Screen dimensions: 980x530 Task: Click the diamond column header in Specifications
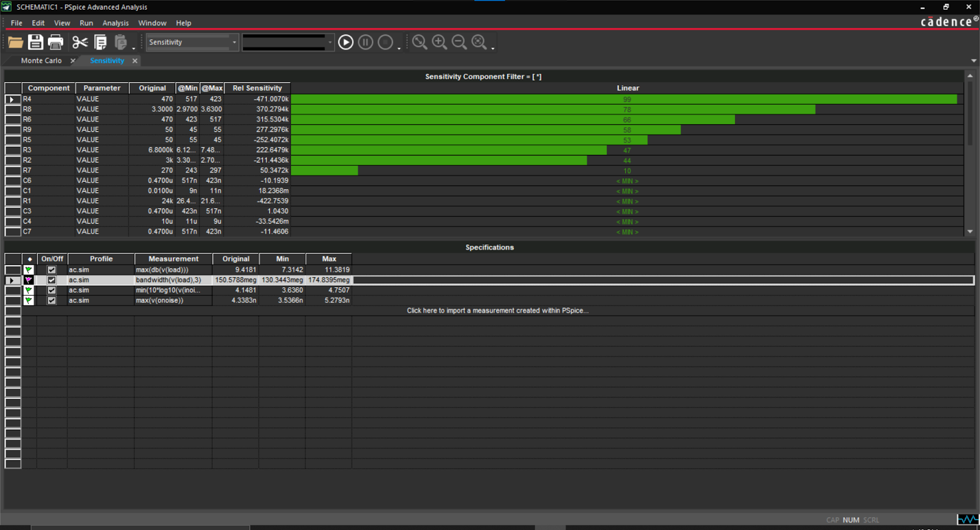[29, 259]
